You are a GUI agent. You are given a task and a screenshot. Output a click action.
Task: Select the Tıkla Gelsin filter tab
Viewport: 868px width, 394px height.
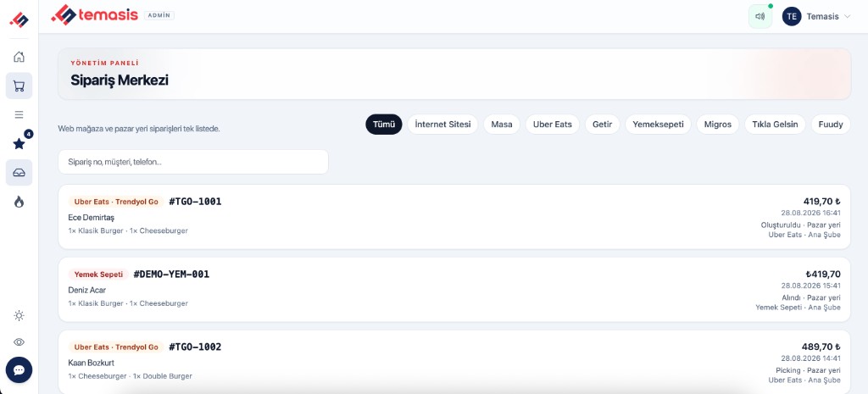[775, 124]
